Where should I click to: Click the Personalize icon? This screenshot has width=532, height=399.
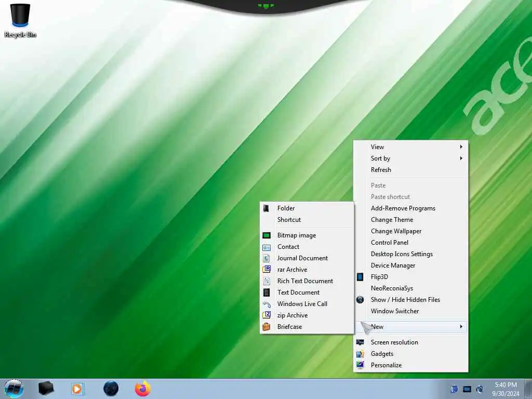(x=360, y=365)
